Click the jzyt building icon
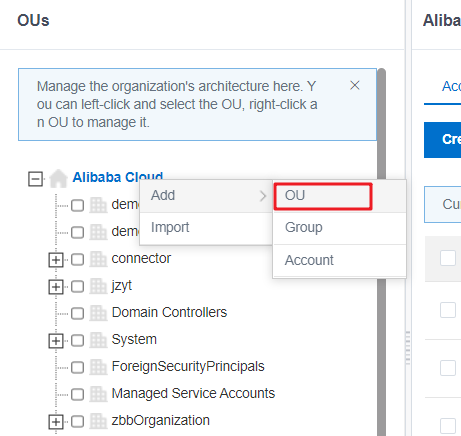Image resolution: width=461 pixels, height=436 pixels. pos(98,286)
